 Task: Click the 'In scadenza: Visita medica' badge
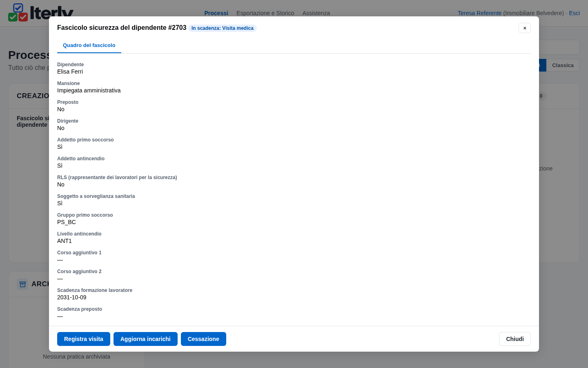click(223, 28)
